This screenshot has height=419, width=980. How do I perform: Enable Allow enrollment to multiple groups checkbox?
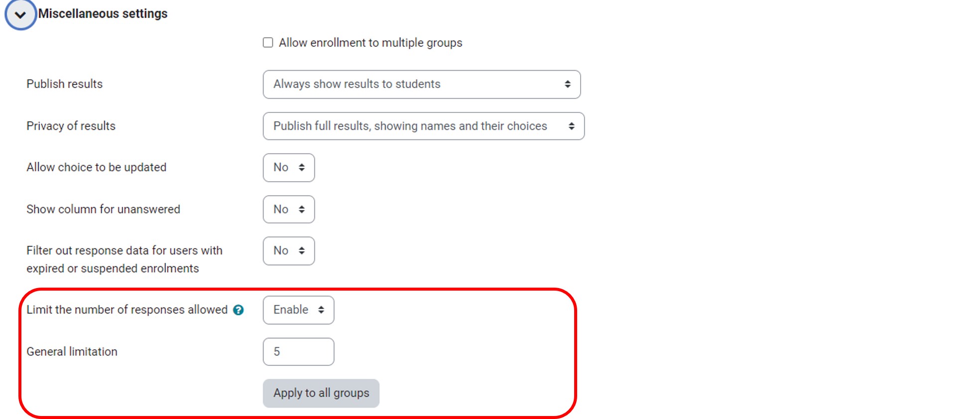coord(268,43)
